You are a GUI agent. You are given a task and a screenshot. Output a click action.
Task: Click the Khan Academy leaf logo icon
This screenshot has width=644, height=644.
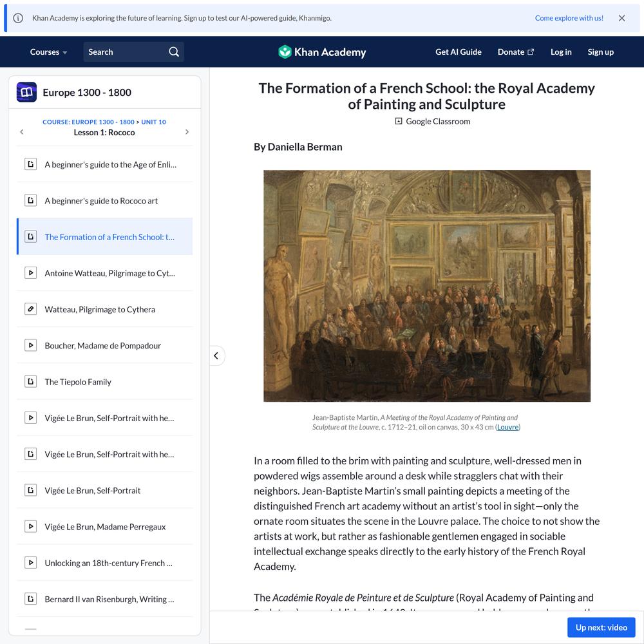pos(285,52)
